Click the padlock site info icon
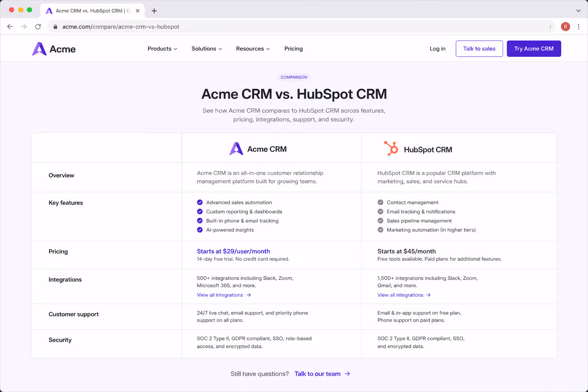Screen dimensions: 588x392 [x=55, y=27]
